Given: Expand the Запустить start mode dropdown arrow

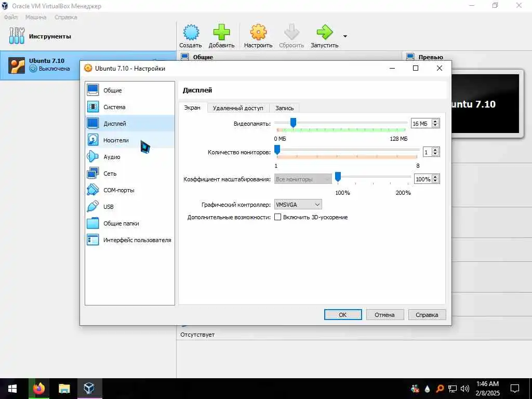Looking at the screenshot, I should 345,36.
